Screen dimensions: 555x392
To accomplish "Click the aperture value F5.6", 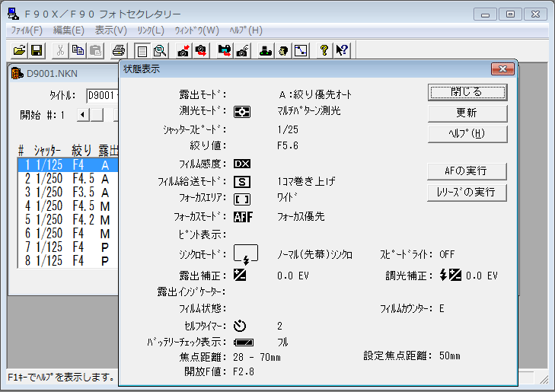I will pyautogui.click(x=288, y=145).
